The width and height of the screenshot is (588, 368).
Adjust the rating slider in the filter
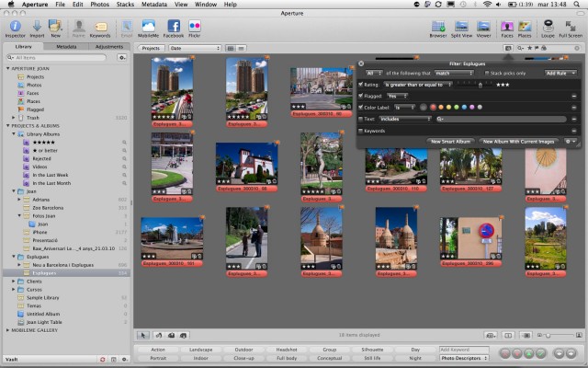pyautogui.click(x=480, y=85)
